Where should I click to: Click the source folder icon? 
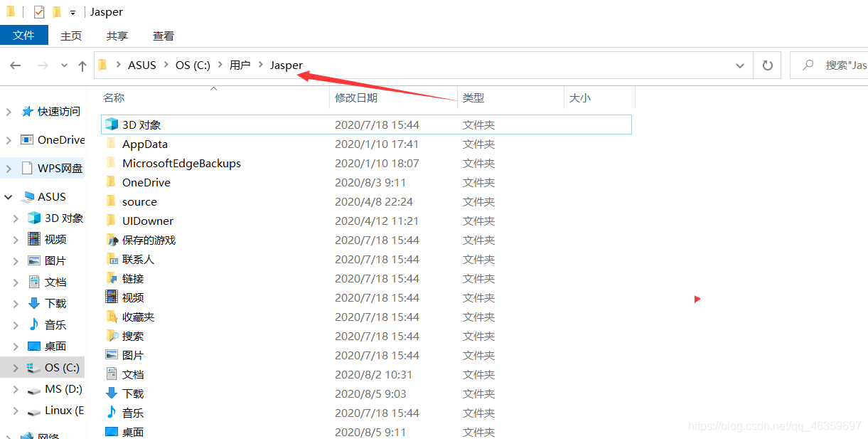point(111,201)
